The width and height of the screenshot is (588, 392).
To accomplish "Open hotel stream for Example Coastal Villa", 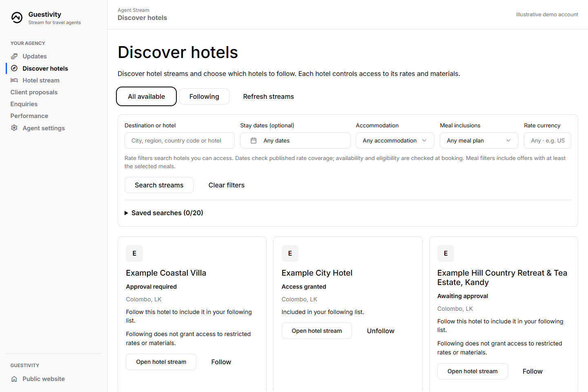I will pos(161,362).
